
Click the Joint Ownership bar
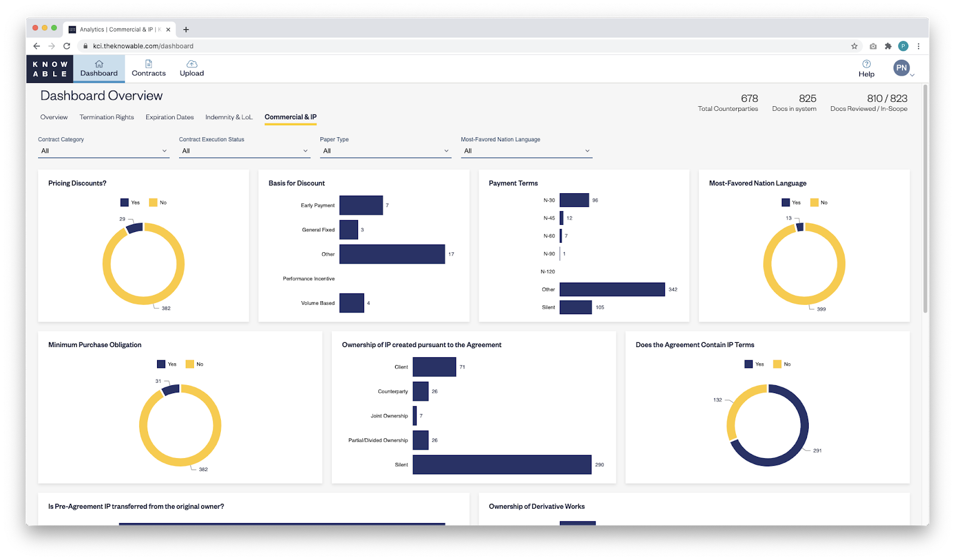(x=415, y=416)
